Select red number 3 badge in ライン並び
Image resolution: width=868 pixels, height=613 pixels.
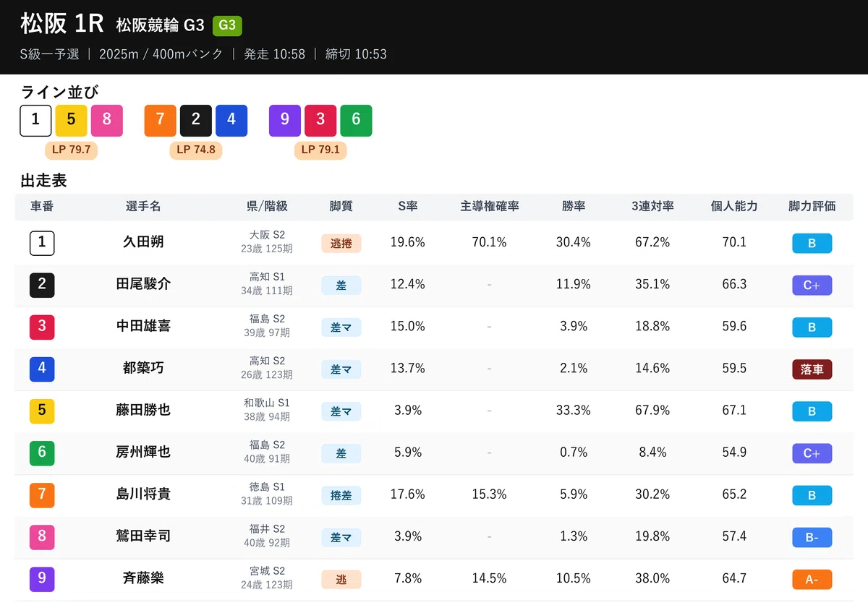(x=320, y=121)
